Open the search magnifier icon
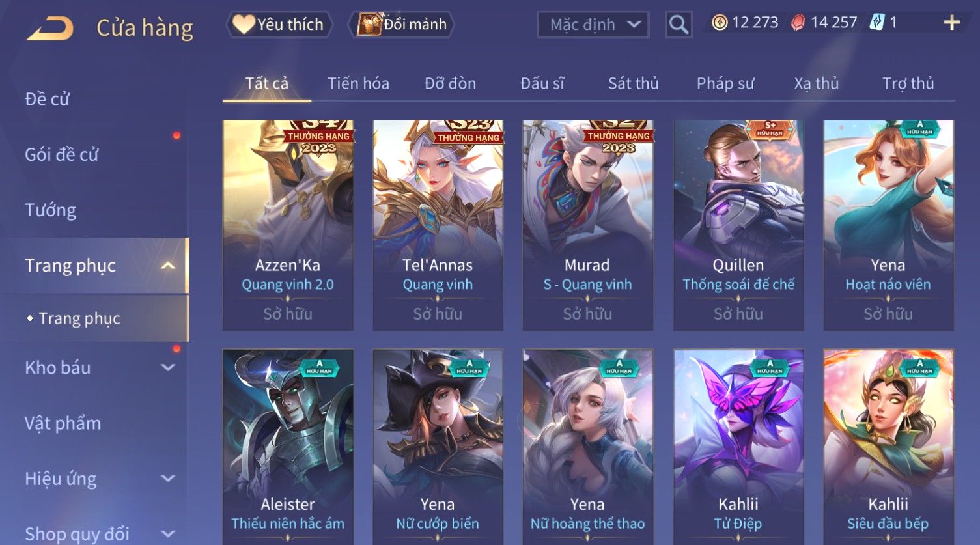This screenshot has height=545, width=980. pyautogui.click(x=679, y=25)
